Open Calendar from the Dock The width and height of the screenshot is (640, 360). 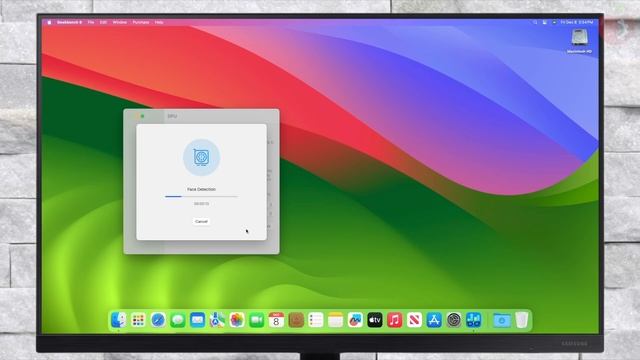[x=276, y=320]
